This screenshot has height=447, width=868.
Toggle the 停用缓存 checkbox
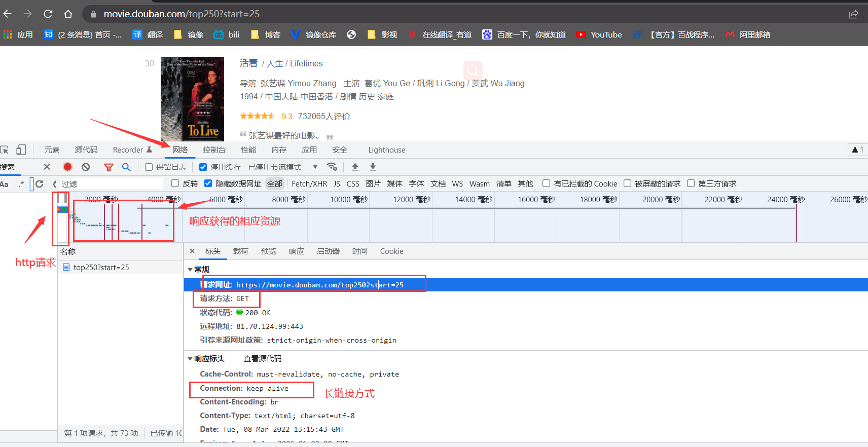point(203,167)
